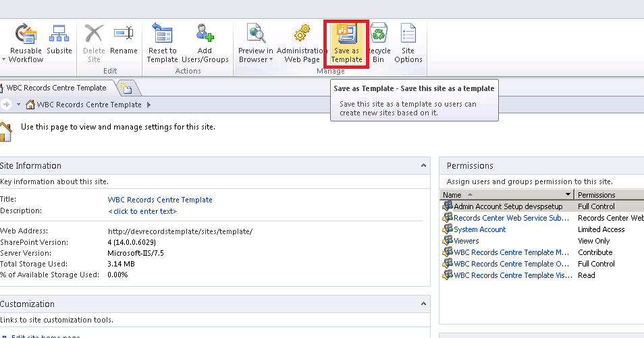The height and width of the screenshot is (338, 644).
Task: Select Admin Account Setup devspsetup row
Action: click(542, 206)
